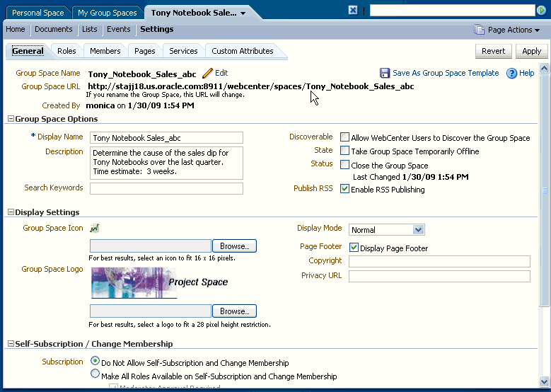This screenshot has width=551, height=392.
Task: Select Make All Roles Available radio button
Action: [x=95, y=374]
